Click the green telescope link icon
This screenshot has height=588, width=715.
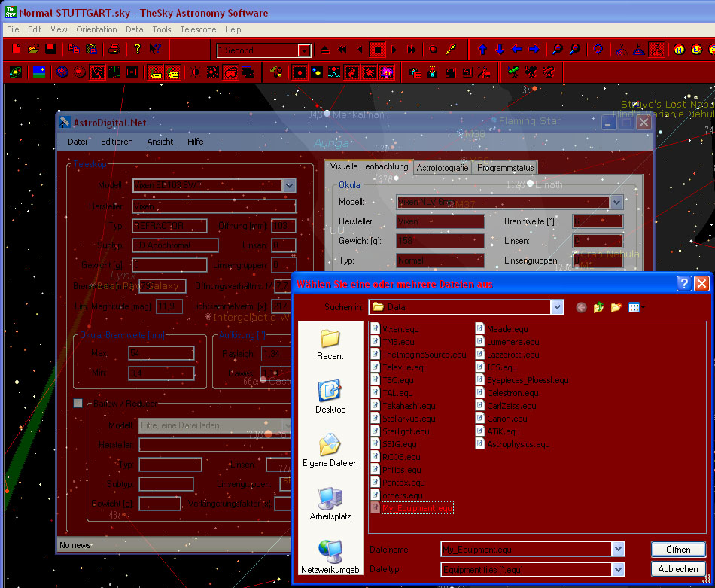[x=514, y=72]
